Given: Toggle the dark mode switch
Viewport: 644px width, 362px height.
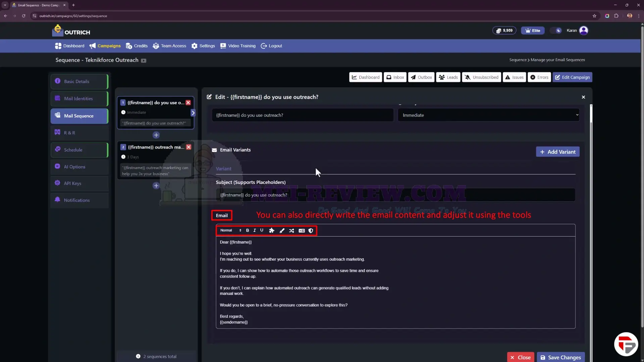Looking at the screenshot, I should pos(556,31).
